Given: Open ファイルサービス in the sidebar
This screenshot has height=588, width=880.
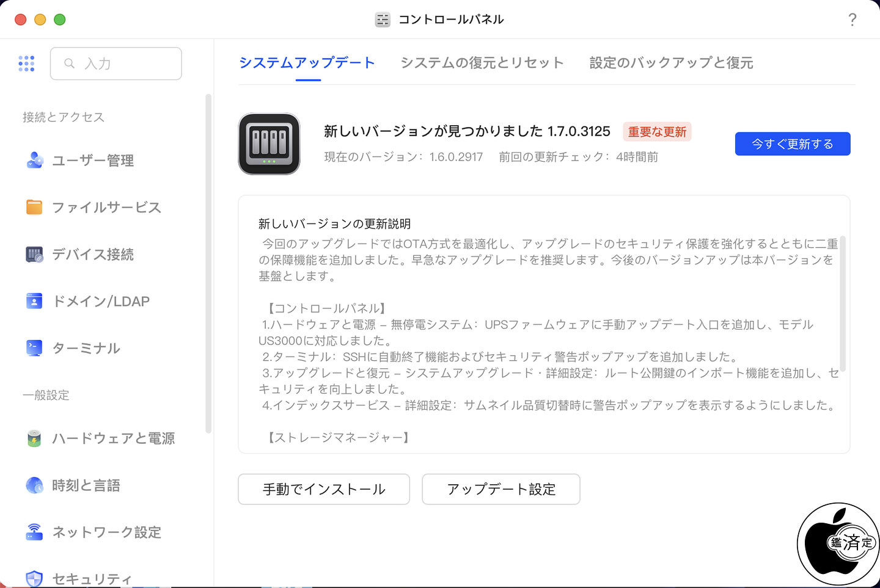Looking at the screenshot, I should pos(106,208).
